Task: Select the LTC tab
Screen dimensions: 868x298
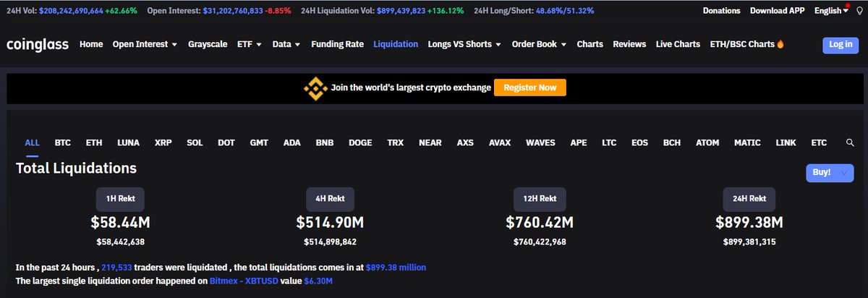Action: click(x=609, y=143)
